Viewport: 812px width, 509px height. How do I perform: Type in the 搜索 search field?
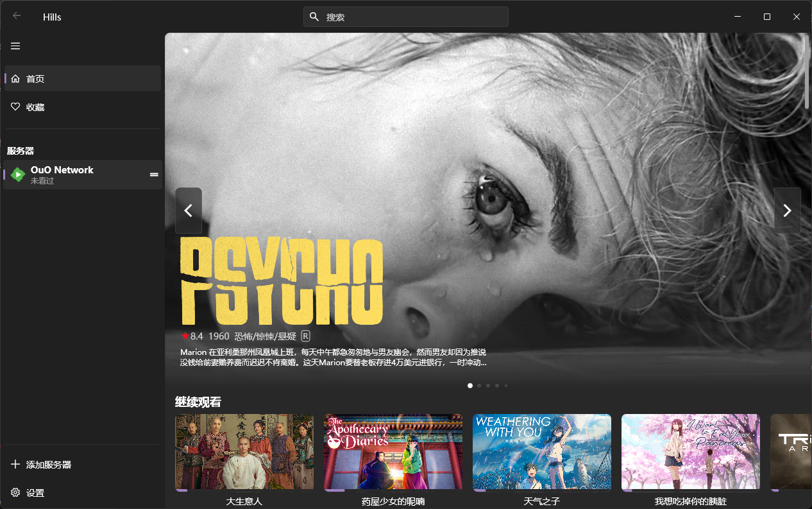(x=414, y=17)
